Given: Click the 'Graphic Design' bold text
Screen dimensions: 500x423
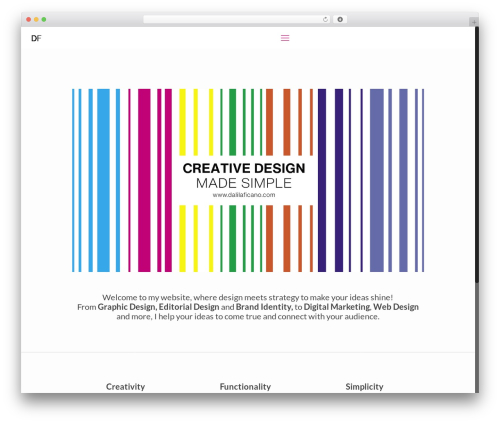Looking at the screenshot, I should (x=126, y=307).
